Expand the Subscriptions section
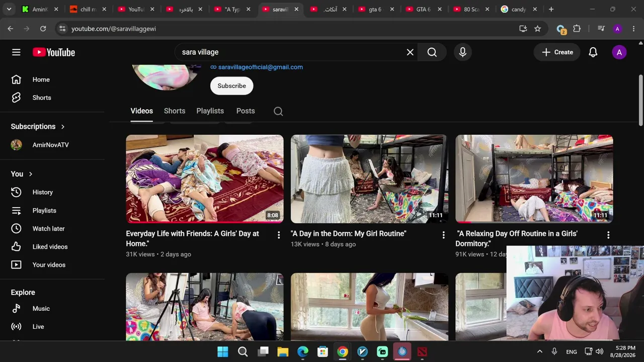Screen dimensions: 644x362 click(x=38, y=127)
